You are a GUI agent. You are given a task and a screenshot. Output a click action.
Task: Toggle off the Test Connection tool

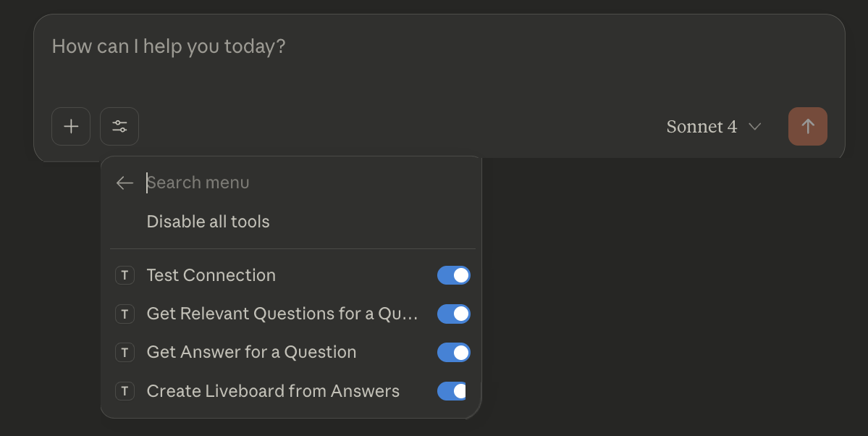coord(453,275)
